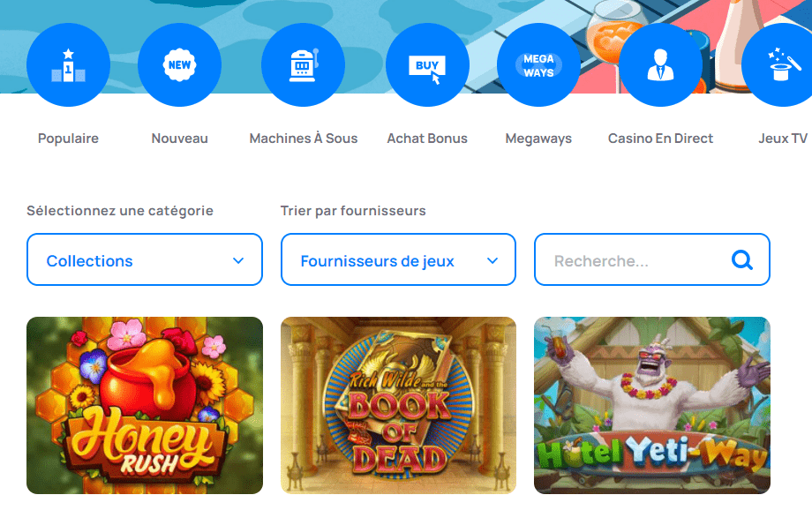Focus the Recherche search field
Screen dimensions: 812x510
point(652,259)
